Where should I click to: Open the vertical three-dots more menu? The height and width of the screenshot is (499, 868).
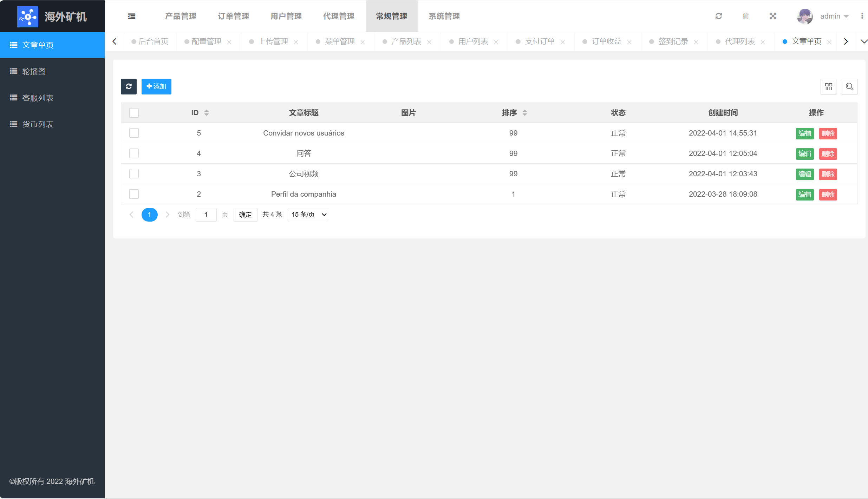862,16
